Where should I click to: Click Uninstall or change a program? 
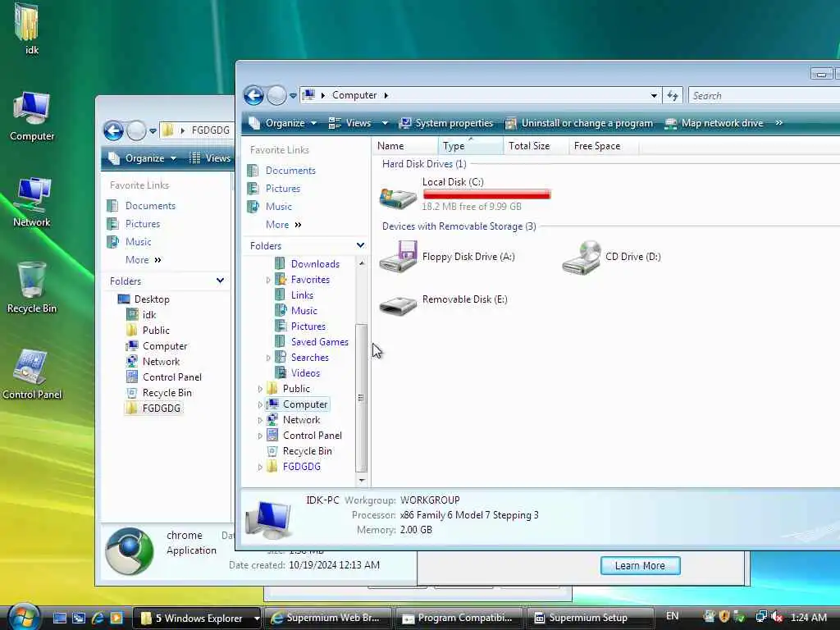(579, 123)
